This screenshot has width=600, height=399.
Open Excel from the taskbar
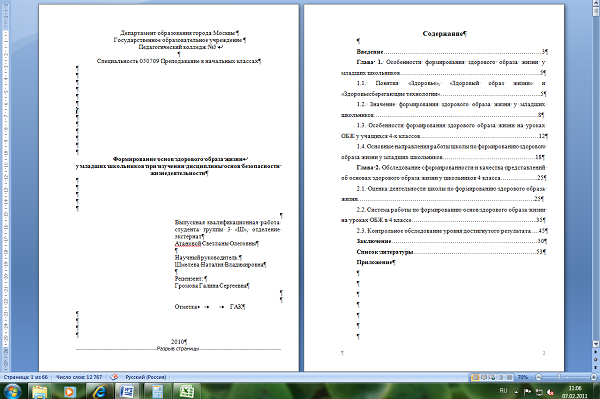[x=186, y=391]
